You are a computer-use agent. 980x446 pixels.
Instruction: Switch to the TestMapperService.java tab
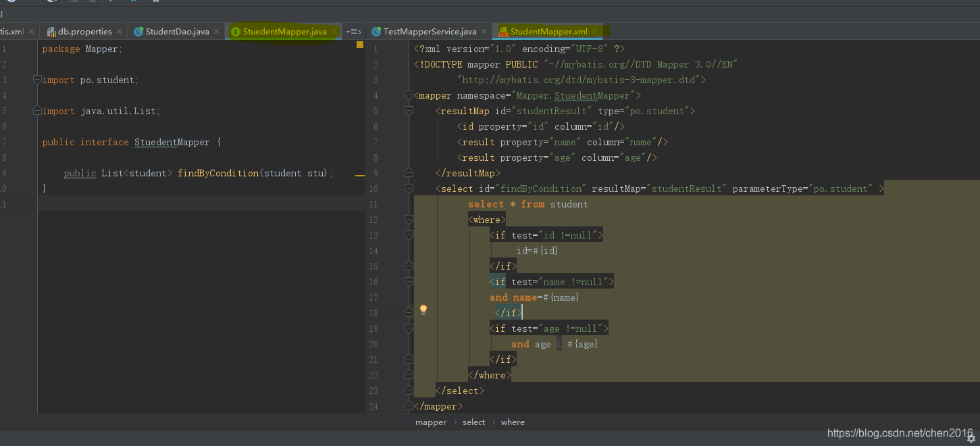[430, 32]
